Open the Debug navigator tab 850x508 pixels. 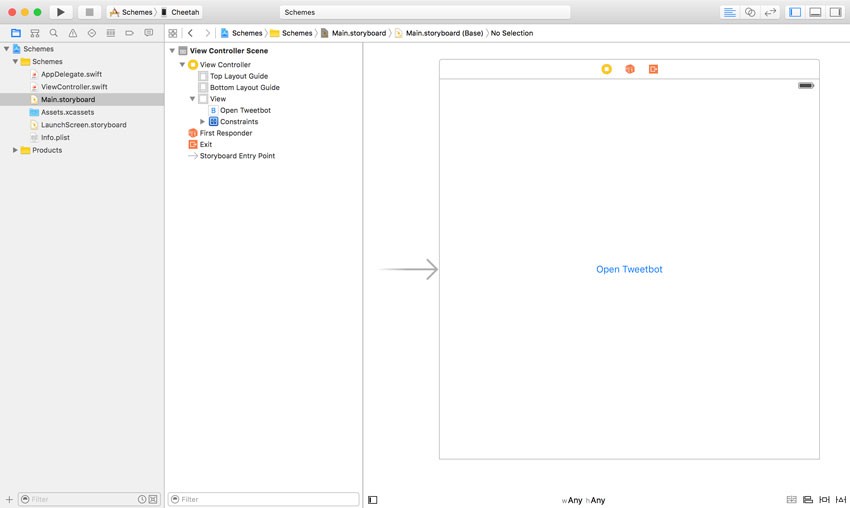(111, 33)
